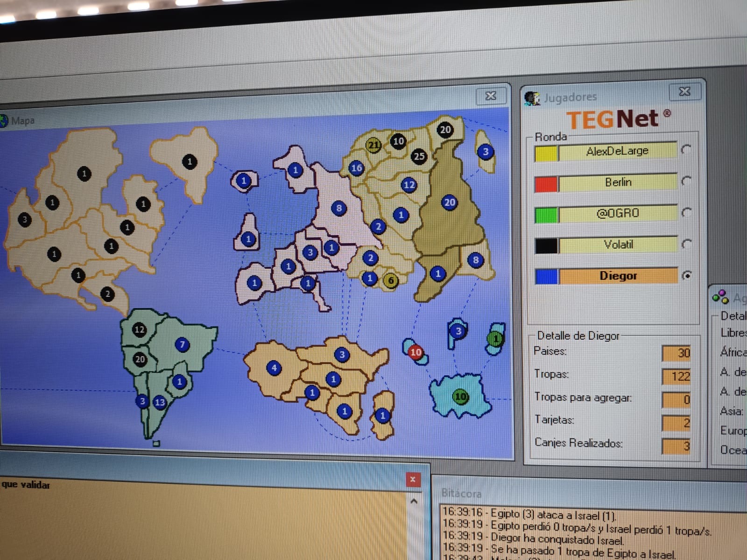The width and height of the screenshot is (747, 560).
Task: Select the yellow 21-troop army token
Action: (373, 145)
